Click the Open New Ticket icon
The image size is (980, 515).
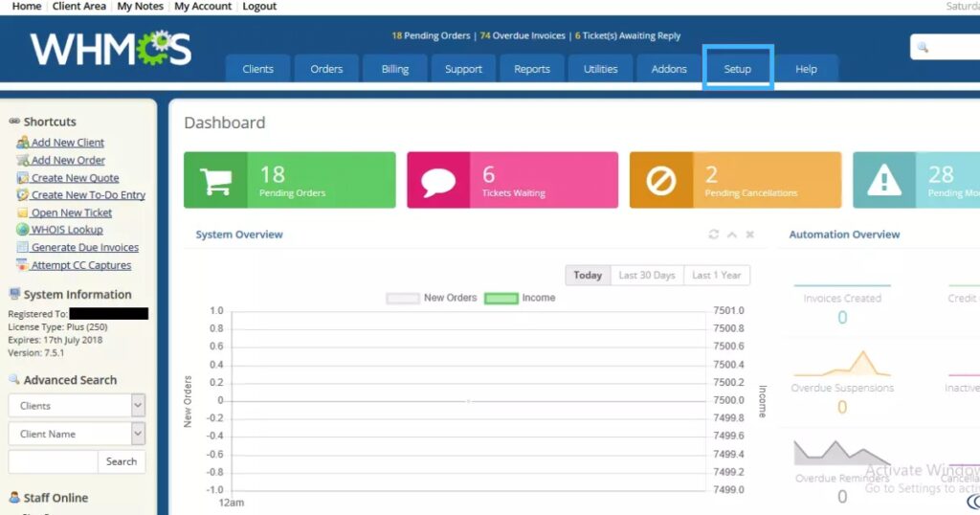tap(23, 213)
